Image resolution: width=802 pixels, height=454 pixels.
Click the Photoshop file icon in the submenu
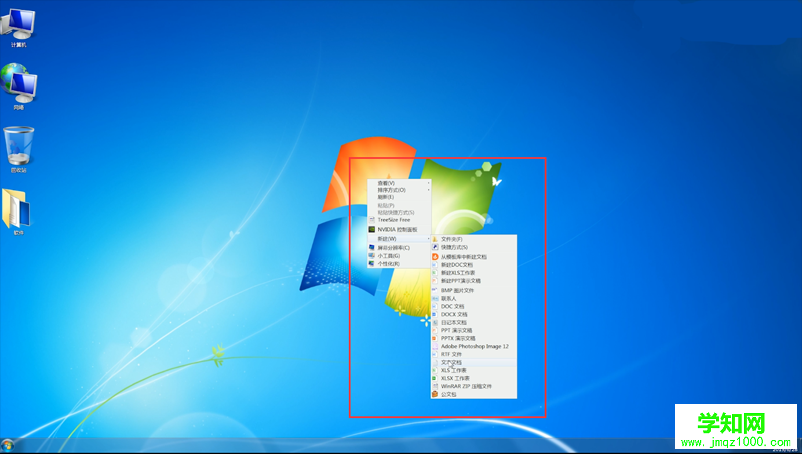tap(435, 346)
